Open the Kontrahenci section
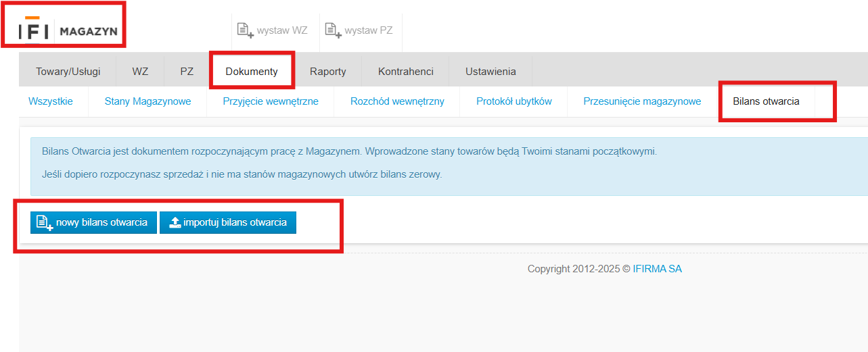Image resolution: width=868 pixels, height=352 pixels. coord(406,71)
